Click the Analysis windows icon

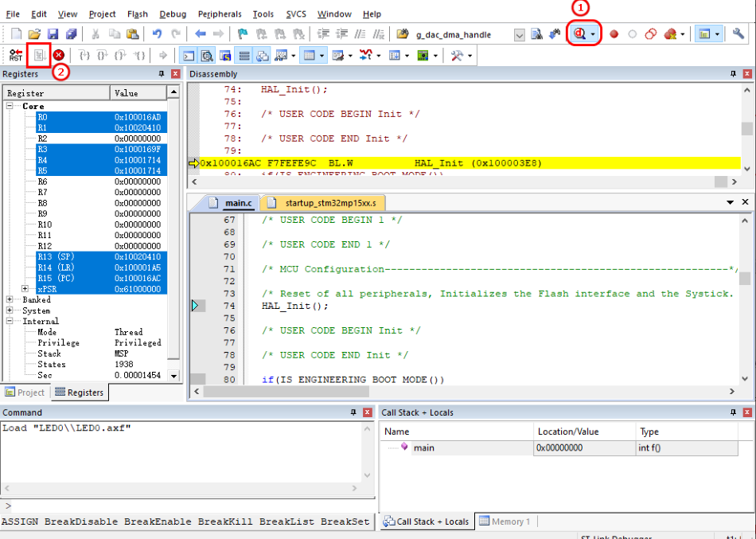366,56
